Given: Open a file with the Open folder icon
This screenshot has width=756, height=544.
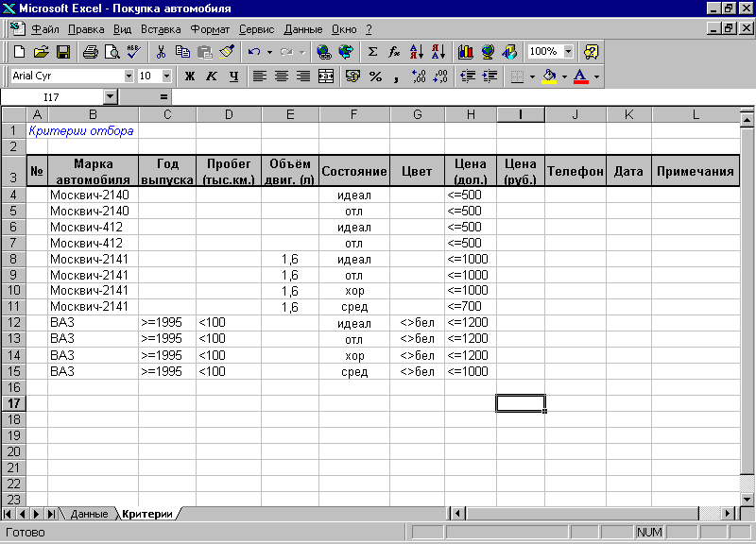Looking at the screenshot, I should (42, 52).
